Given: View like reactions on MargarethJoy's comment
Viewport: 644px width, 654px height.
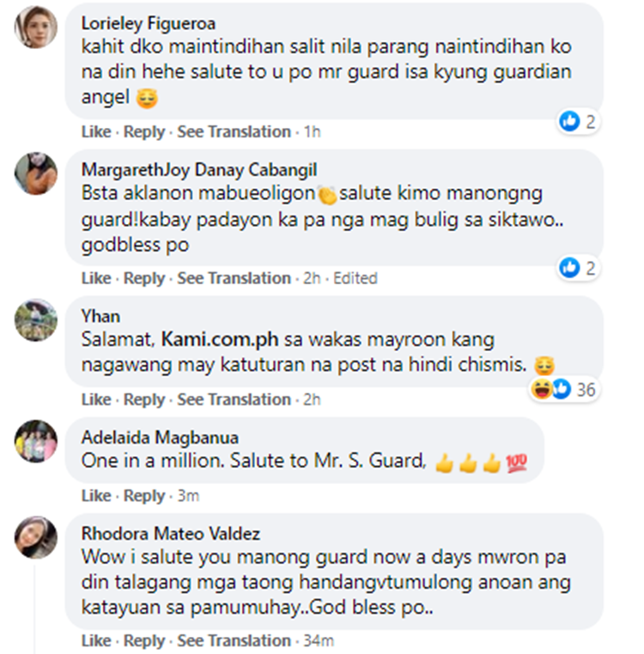Looking at the screenshot, I should click(578, 268).
